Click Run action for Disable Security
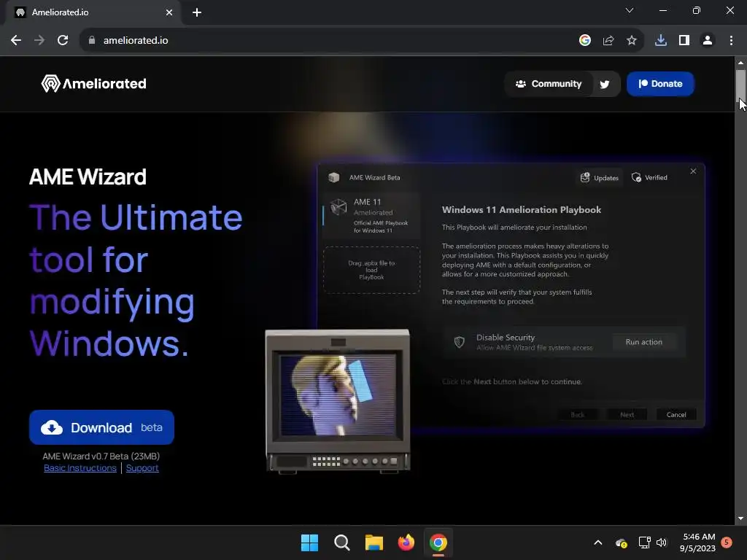The image size is (747, 560). [x=643, y=342]
